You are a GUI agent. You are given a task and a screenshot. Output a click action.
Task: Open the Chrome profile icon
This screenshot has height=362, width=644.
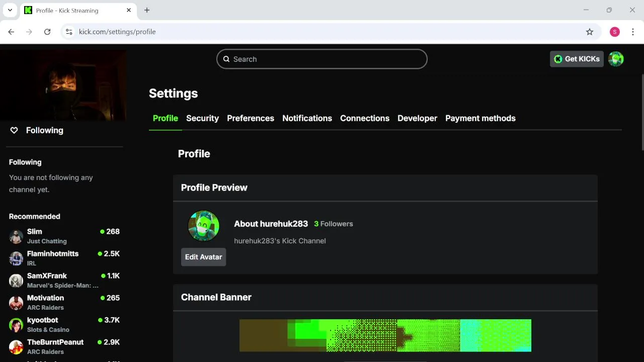pyautogui.click(x=614, y=32)
